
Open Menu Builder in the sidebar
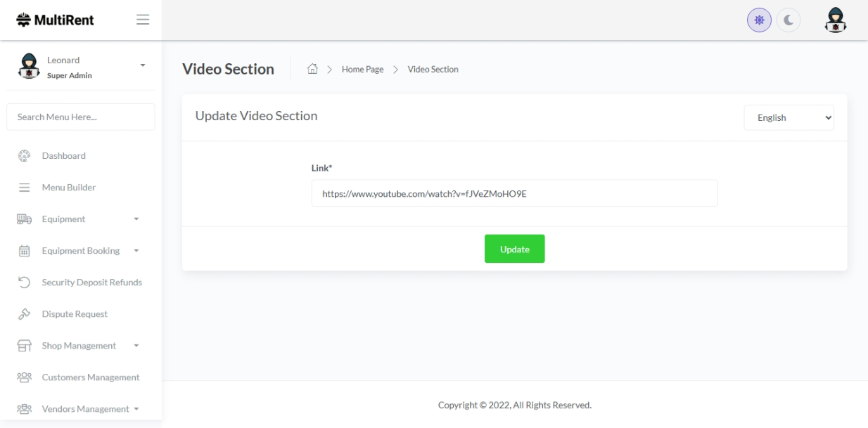(x=68, y=188)
